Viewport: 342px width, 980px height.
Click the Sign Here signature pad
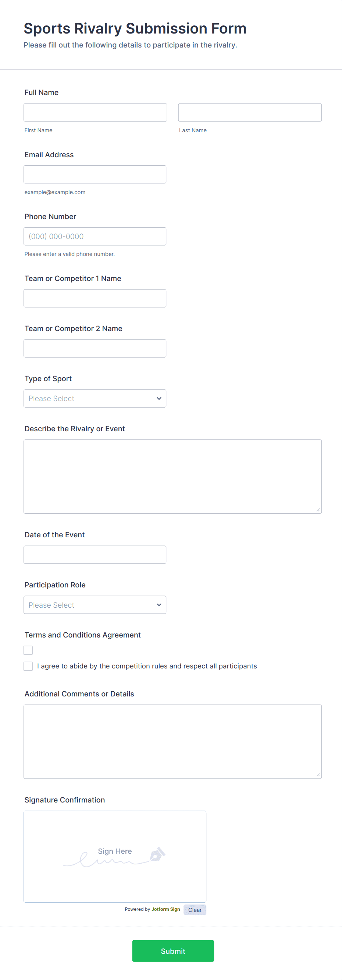click(x=115, y=856)
